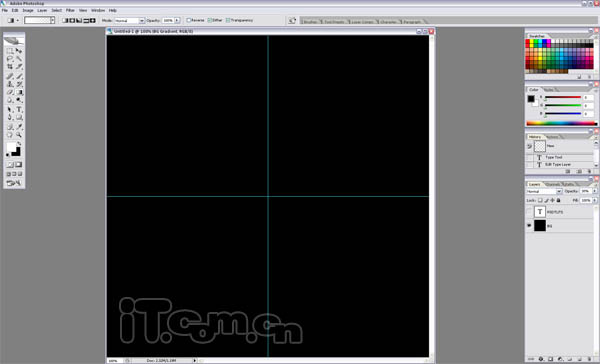600x364 pixels.
Task: Enable the Reverse gradient checkbox
Action: (189, 20)
